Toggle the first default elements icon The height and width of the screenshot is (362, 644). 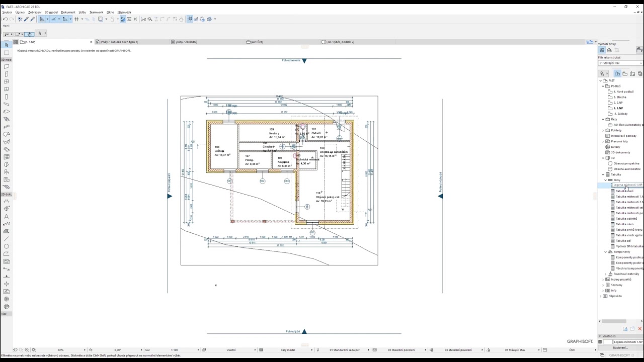[x=602, y=50]
